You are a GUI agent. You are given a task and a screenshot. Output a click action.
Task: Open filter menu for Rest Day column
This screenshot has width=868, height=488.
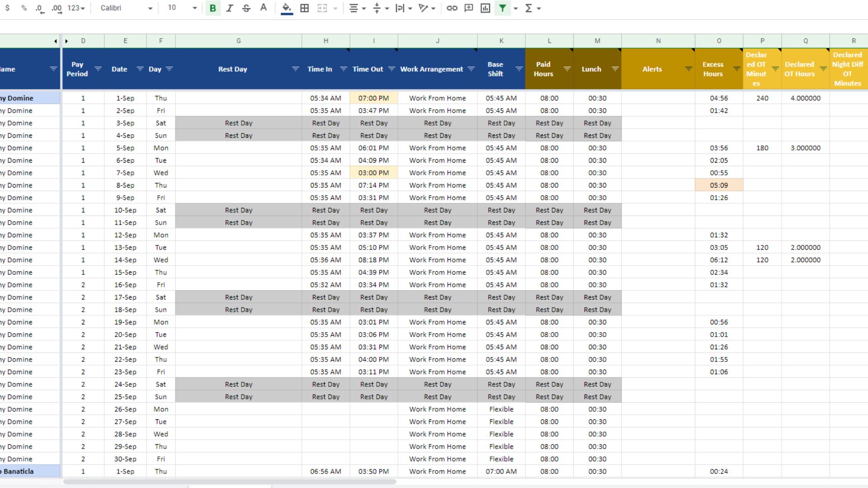pyautogui.click(x=295, y=69)
